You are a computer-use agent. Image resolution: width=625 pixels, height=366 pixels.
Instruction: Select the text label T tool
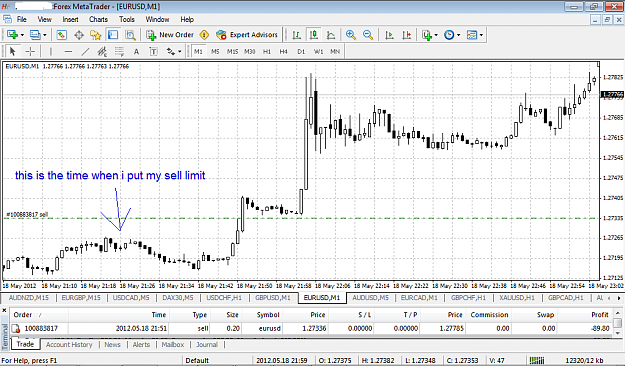click(x=153, y=51)
